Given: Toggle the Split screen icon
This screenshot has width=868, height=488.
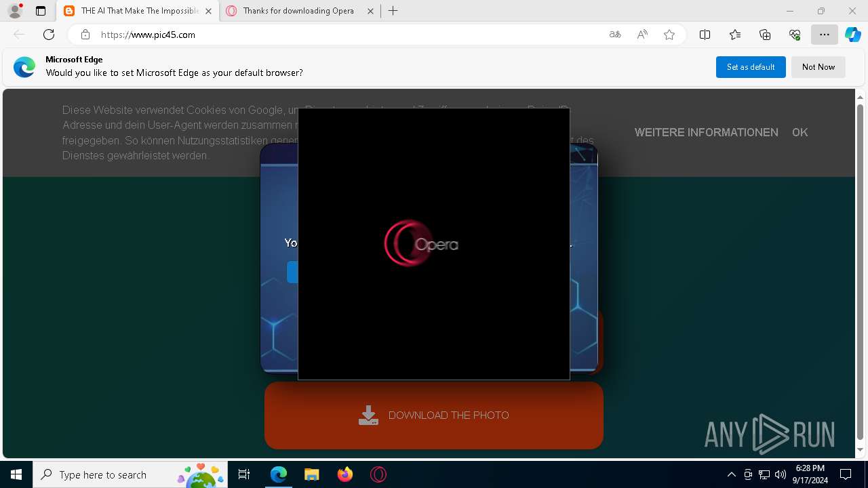Looking at the screenshot, I should [705, 35].
